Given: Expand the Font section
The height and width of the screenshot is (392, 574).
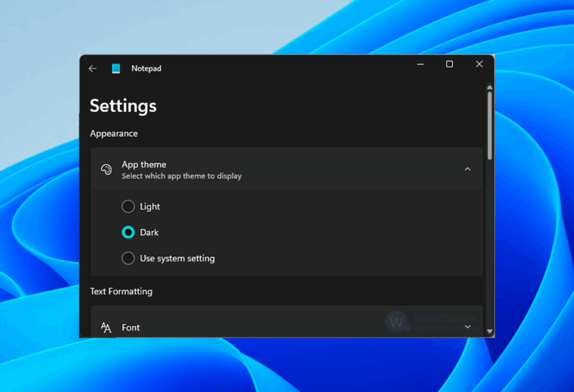Looking at the screenshot, I should point(467,326).
